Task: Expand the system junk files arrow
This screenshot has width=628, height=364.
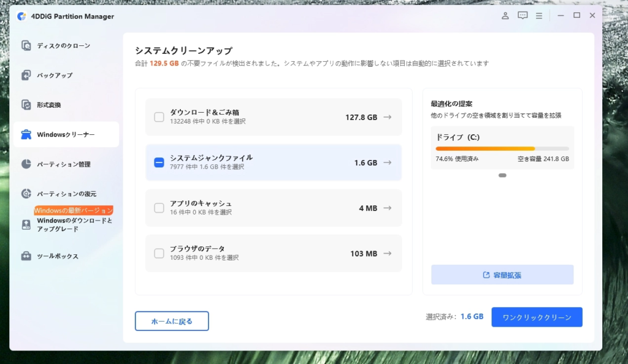Action: (x=387, y=162)
